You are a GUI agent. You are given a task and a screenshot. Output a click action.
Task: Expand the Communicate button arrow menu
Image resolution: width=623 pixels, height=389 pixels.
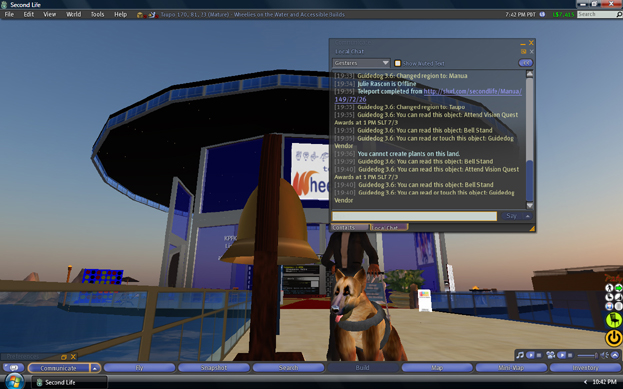pyautogui.click(x=95, y=368)
